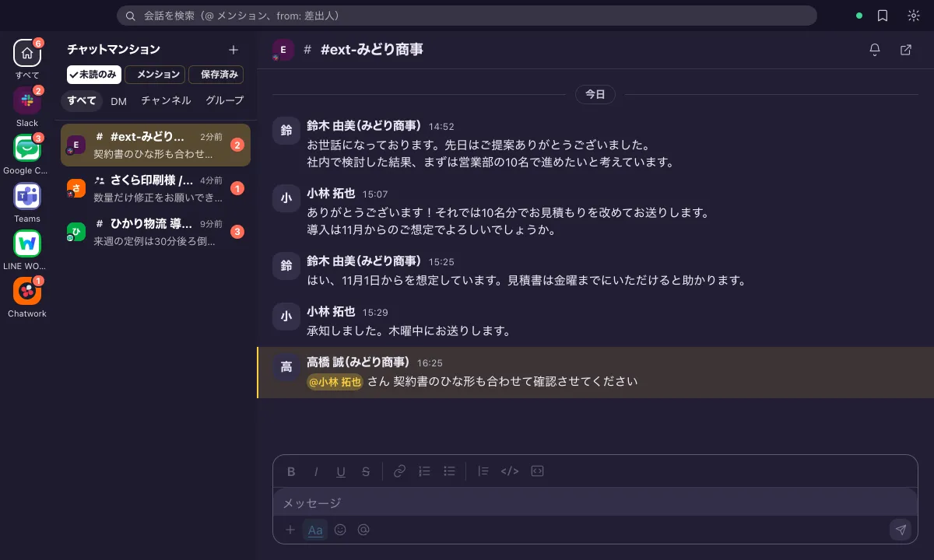Click the bookmark icon in top bar
The height and width of the screenshot is (560, 934).
tap(883, 16)
